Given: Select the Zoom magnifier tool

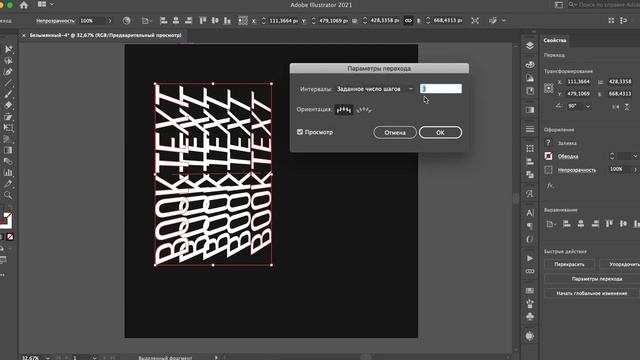Looking at the screenshot, I should [8, 195].
